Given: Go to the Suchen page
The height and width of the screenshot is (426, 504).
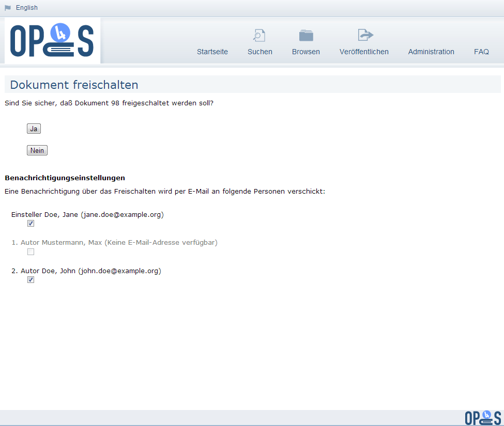Looking at the screenshot, I should 259,52.
